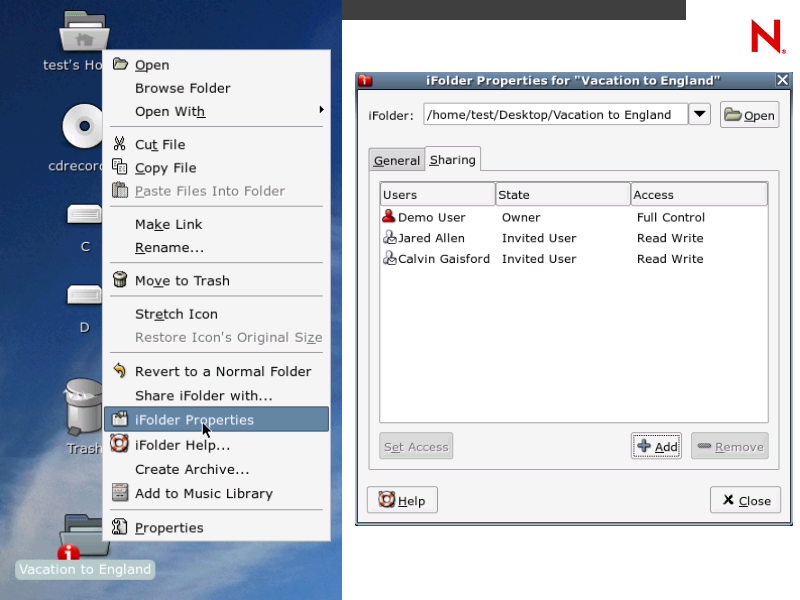
Task: Click the trash can icon beside Move to Trash
Action: (120, 280)
